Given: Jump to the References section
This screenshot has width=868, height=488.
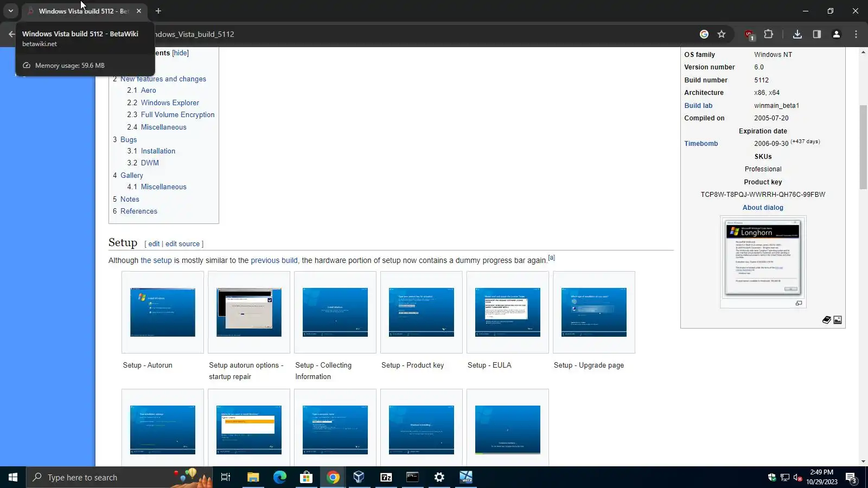Looking at the screenshot, I should tap(139, 211).
